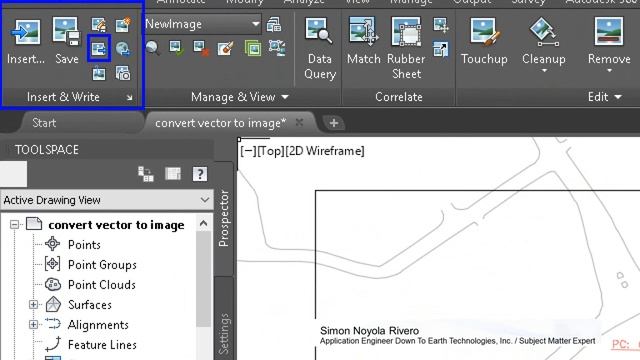Select the convert vector to image drawing node

pyautogui.click(x=116, y=225)
